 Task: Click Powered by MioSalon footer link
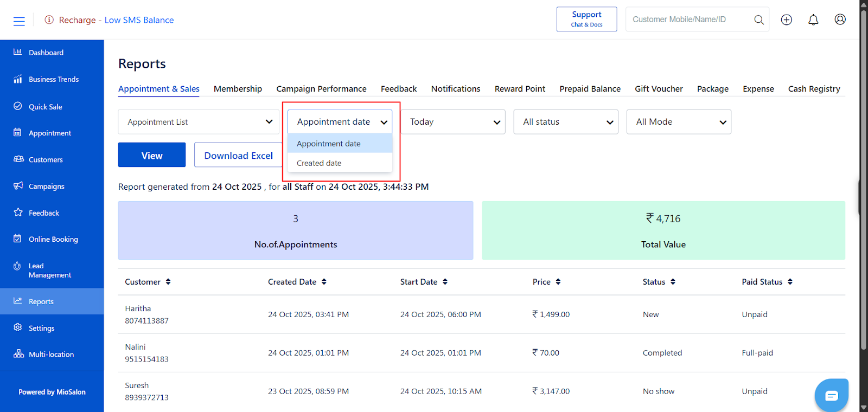(x=52, y=392)
